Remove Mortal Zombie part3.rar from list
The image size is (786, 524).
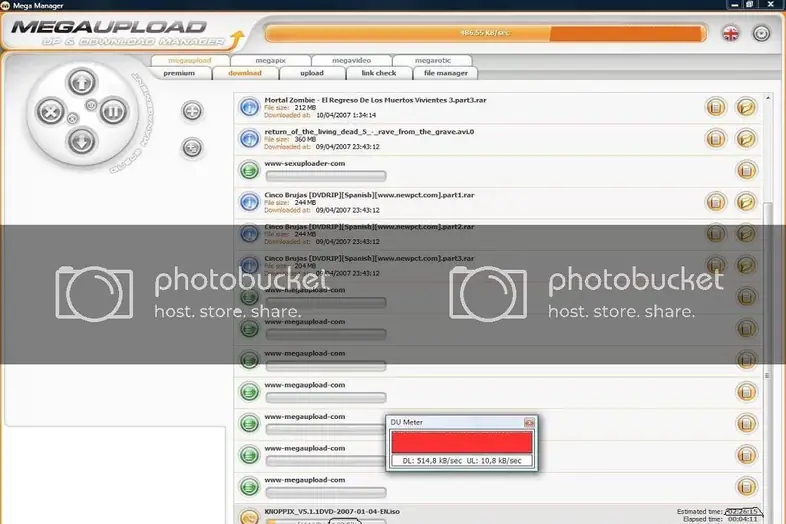click(x=715, y=107)
